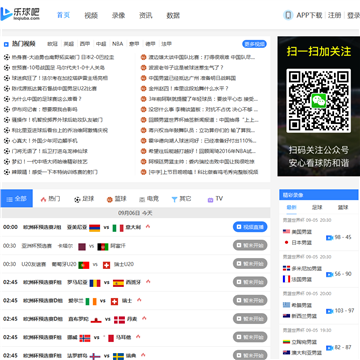Click the Portugal flag icon

(x=84, y=265)
